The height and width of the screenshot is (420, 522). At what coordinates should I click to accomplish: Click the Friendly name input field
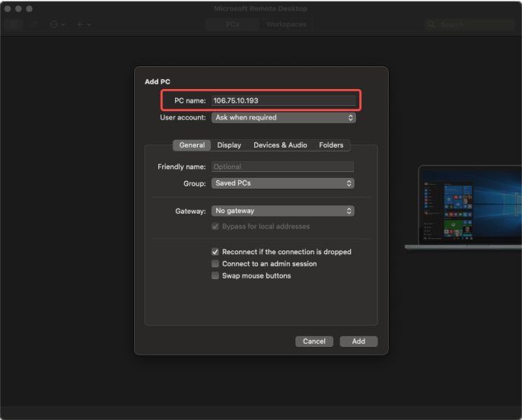pos(282,167)
